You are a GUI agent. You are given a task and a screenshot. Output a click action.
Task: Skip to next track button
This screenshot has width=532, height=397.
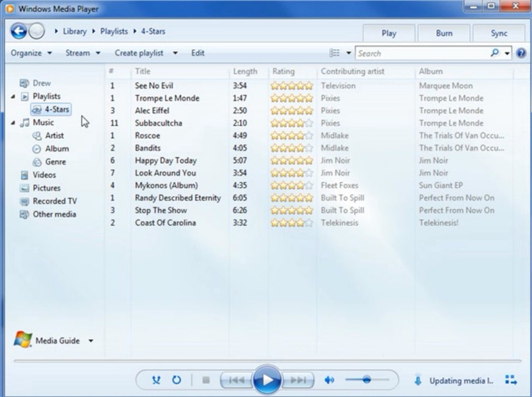pos(298,380)
